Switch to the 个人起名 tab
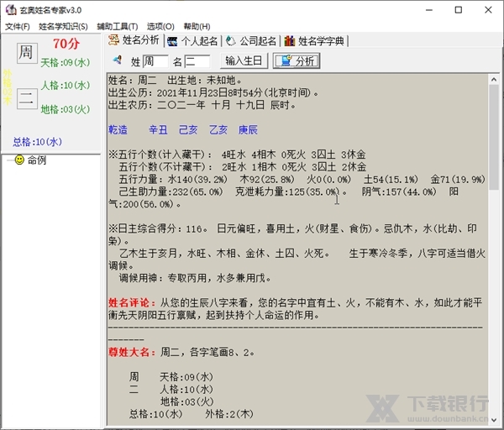The width and height of the screenshot is (504, 430). 193,41
